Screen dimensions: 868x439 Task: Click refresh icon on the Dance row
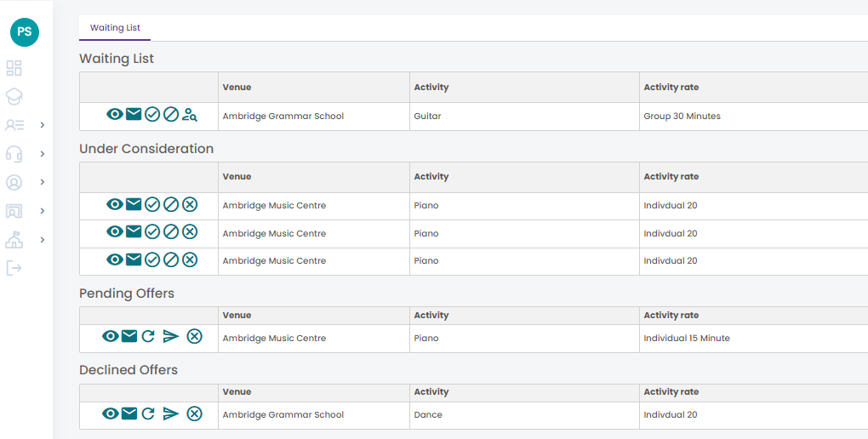(148, 413)
